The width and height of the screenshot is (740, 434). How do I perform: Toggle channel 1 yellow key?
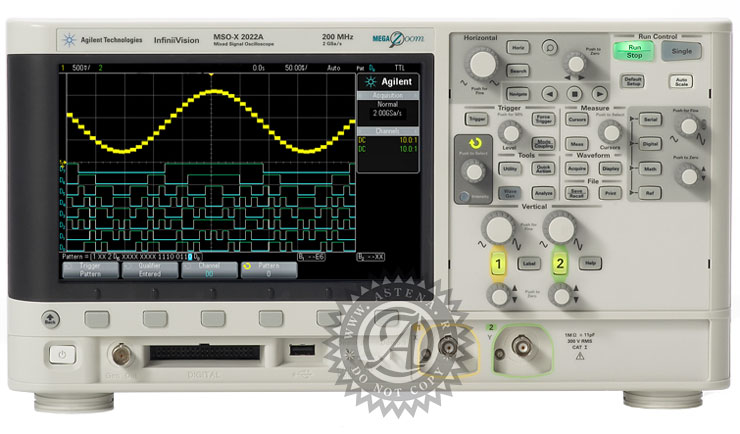(x=498, y=264)
